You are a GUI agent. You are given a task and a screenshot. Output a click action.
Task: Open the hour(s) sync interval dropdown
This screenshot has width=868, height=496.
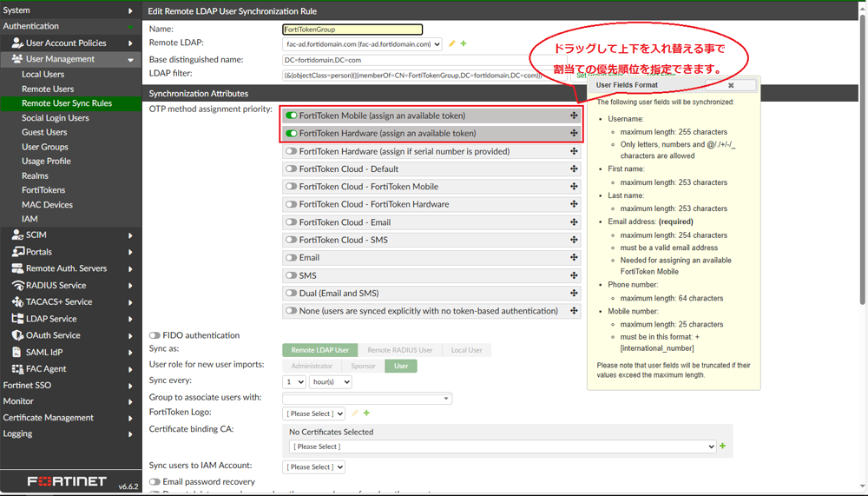(330, 381)
